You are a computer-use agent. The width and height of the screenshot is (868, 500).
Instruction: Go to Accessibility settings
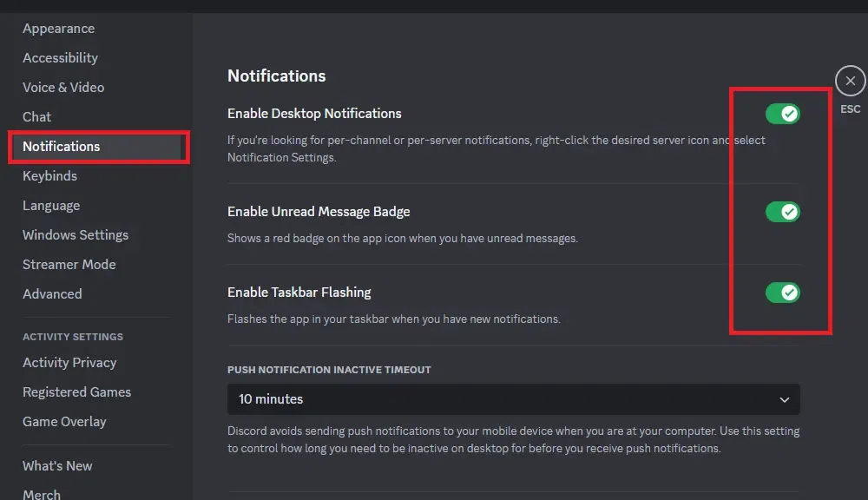pyautogui.click(x=60, y=58)
